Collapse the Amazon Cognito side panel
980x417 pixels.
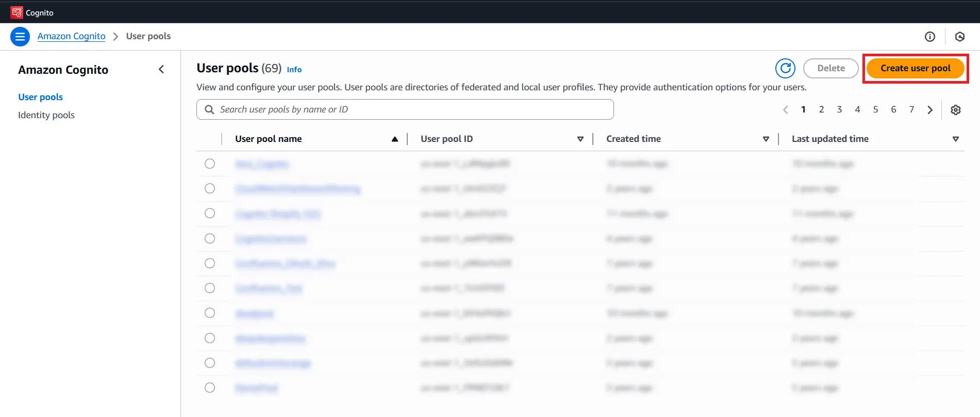161,69
